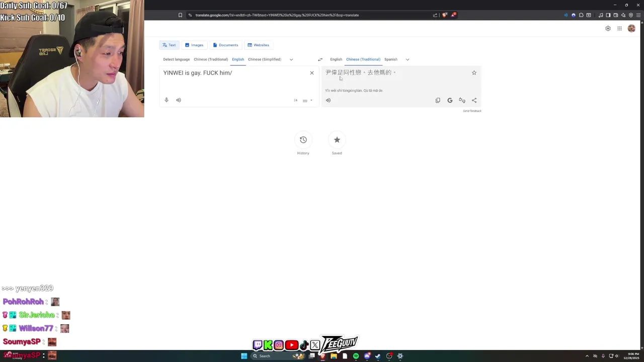This screenshot has width=644, height=362.
Task: Listen to the Chinese translation audio
Action: click(328, 100)
